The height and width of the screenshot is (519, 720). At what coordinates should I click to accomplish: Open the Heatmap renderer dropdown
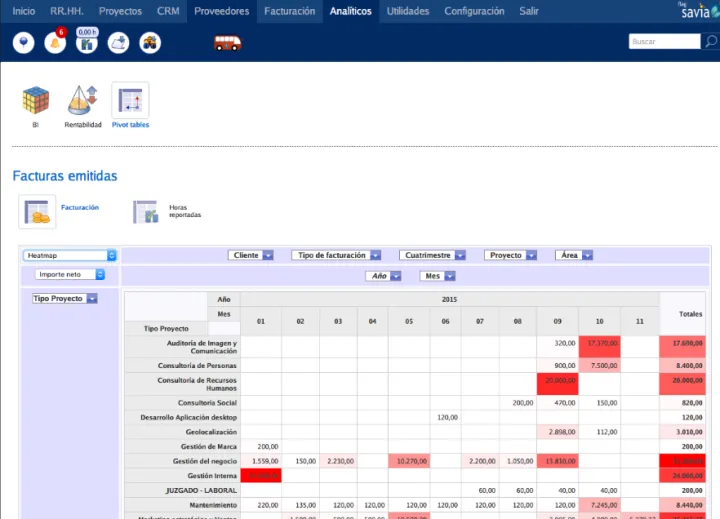(x=70, y=256)
